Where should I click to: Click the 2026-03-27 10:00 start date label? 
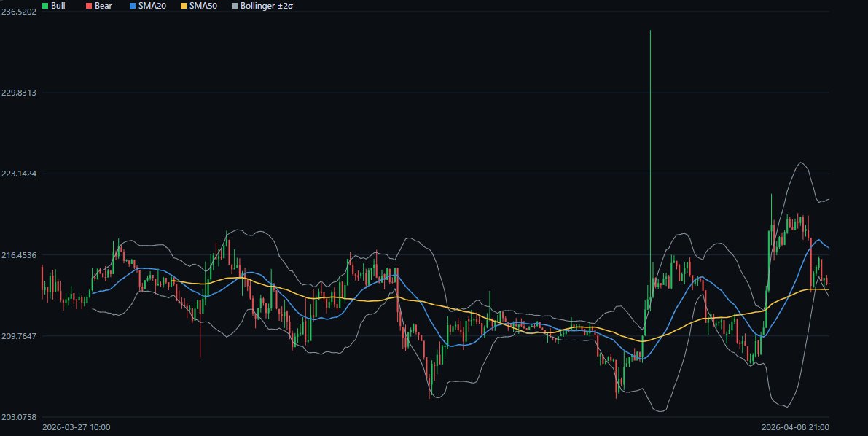click(x=77, y=427)
